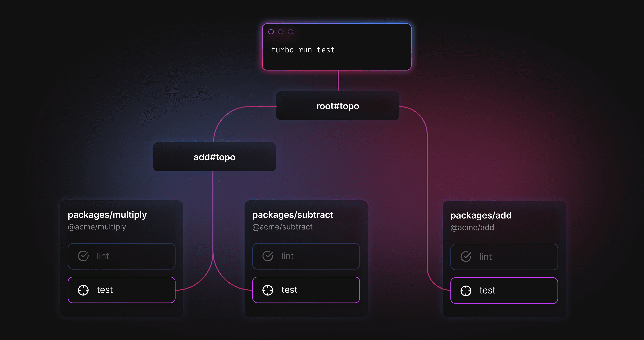Click the first dot in terminal window

pos(271,32)
